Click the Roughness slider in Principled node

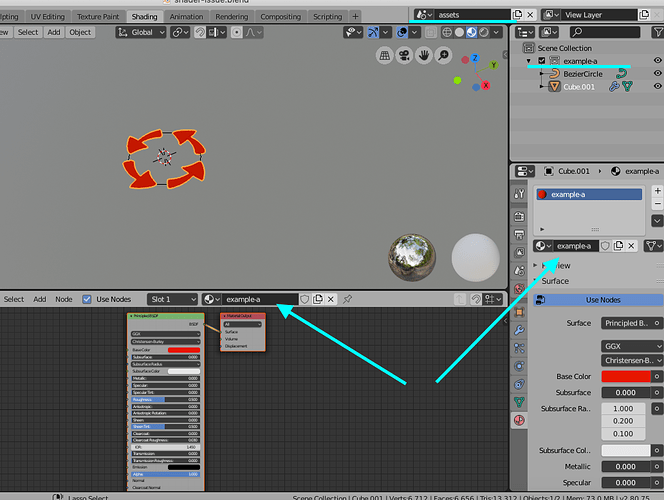166,400
